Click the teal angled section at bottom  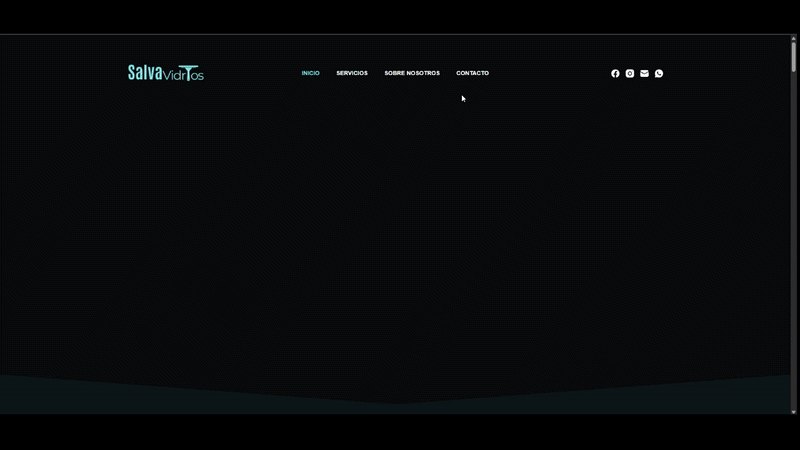[x=400, y=395]
